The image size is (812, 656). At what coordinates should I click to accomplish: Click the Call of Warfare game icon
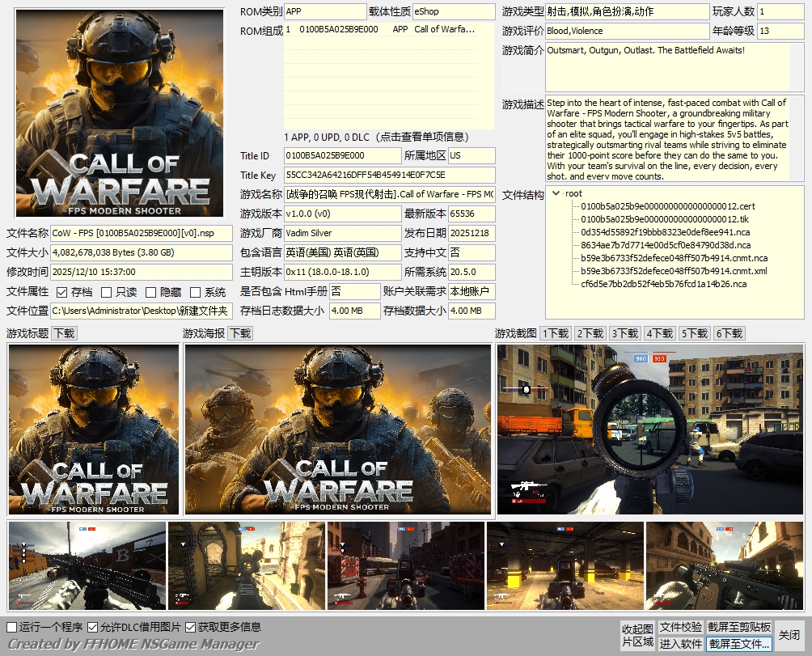click(120, 113)
